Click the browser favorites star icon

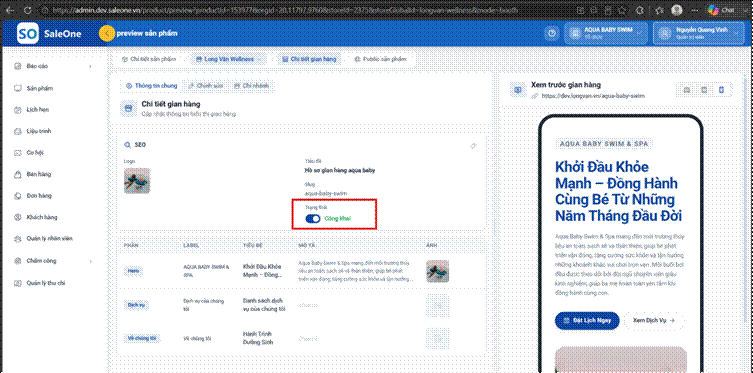pos(622,10)
